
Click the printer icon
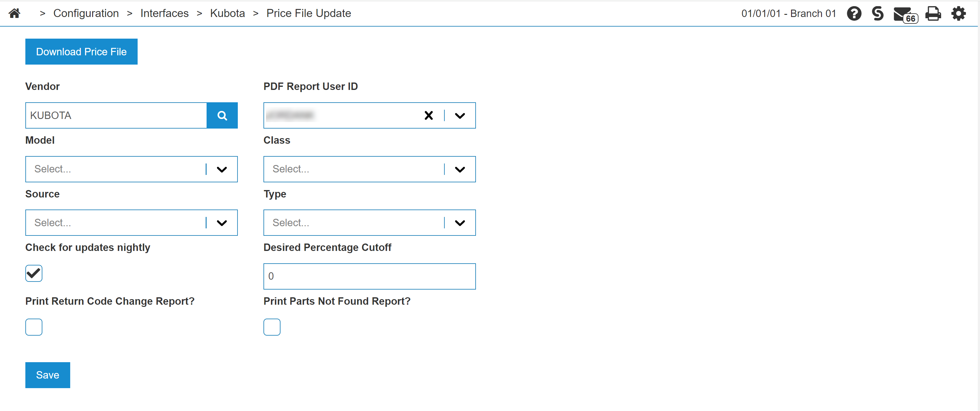933,14
